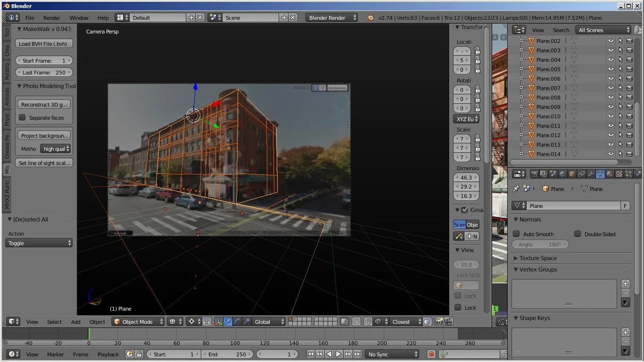Open the World properties globe icon
Screen dimensions: 644x362
pos(562,174)
